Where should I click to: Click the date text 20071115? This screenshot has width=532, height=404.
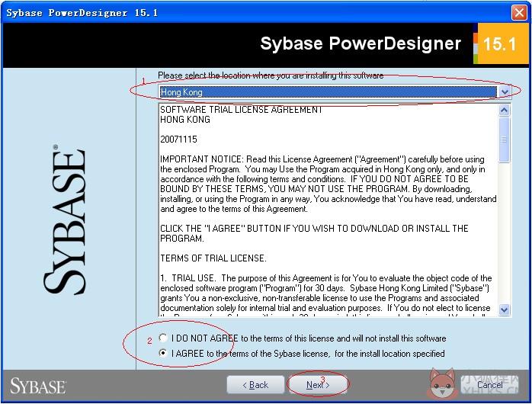[178, 139]
